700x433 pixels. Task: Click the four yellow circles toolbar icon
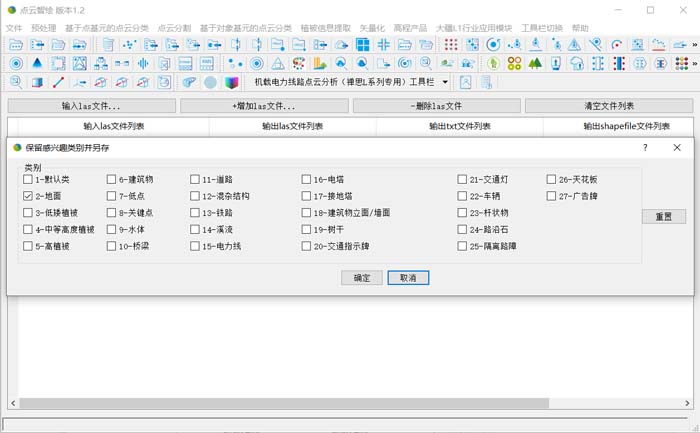click(x=514, y=63)
